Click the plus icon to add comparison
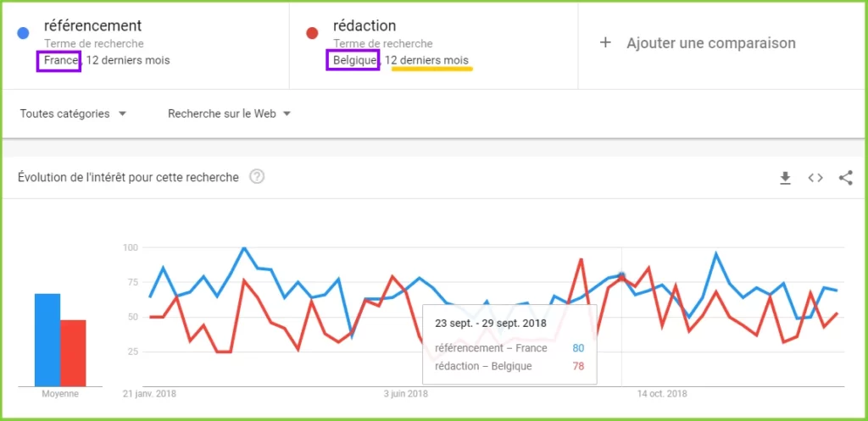This screenshot has width=868, height=421. coord(604,42)
